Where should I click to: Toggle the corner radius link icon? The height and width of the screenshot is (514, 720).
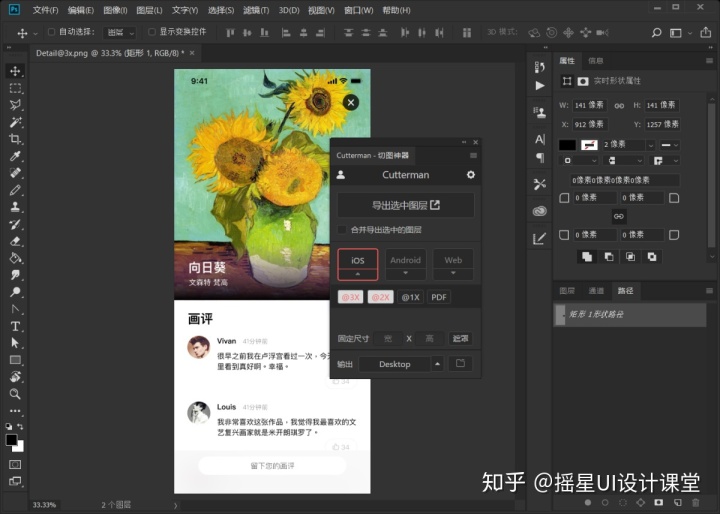point(619,216)
